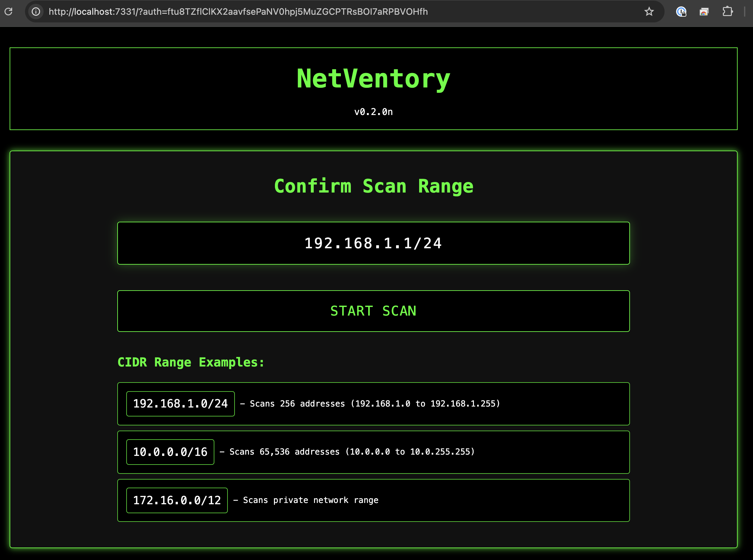Screen dimensions: 753x560
Task: Select the v0.2.0n version label
Action: point(373,112)
